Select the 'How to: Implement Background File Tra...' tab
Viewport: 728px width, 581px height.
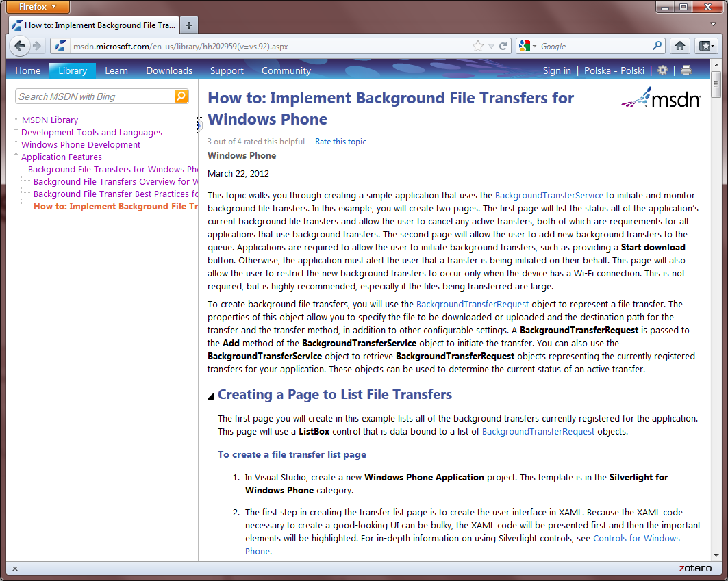94,25
